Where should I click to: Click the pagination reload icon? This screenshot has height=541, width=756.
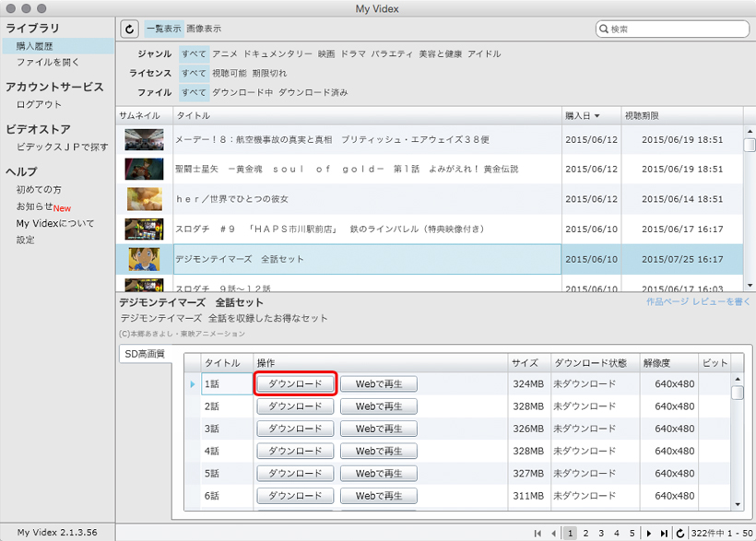click(x=679, y=533)
